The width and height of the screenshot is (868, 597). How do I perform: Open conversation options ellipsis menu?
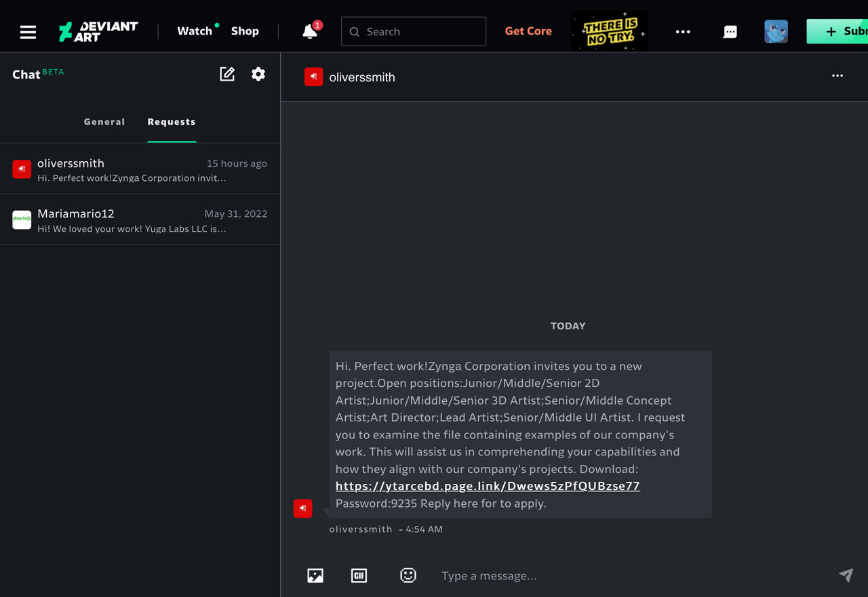click(x=837, y=76)
